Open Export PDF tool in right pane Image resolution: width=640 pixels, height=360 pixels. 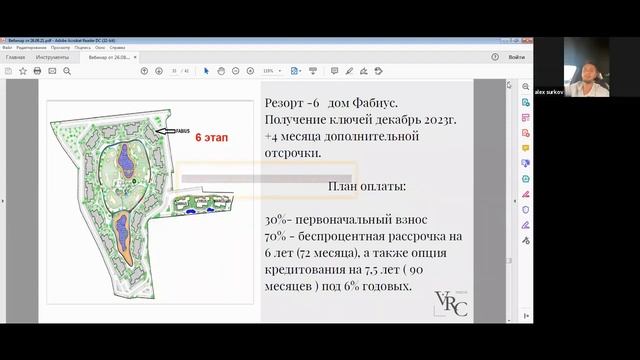[526, 102]
